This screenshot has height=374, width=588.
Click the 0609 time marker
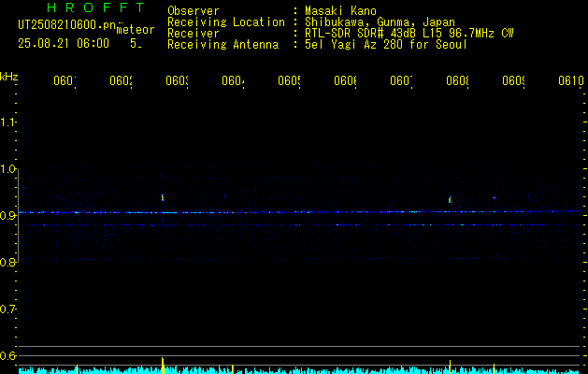pos(513,80)
